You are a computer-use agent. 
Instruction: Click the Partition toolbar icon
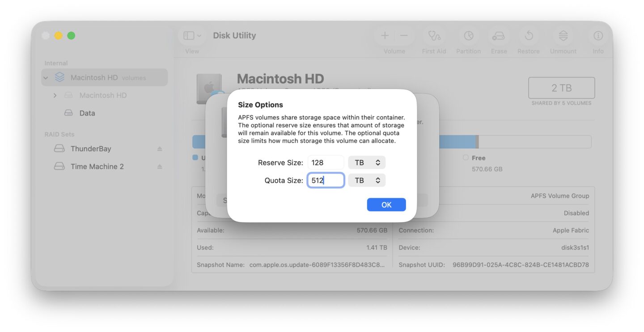pos(468,36)
